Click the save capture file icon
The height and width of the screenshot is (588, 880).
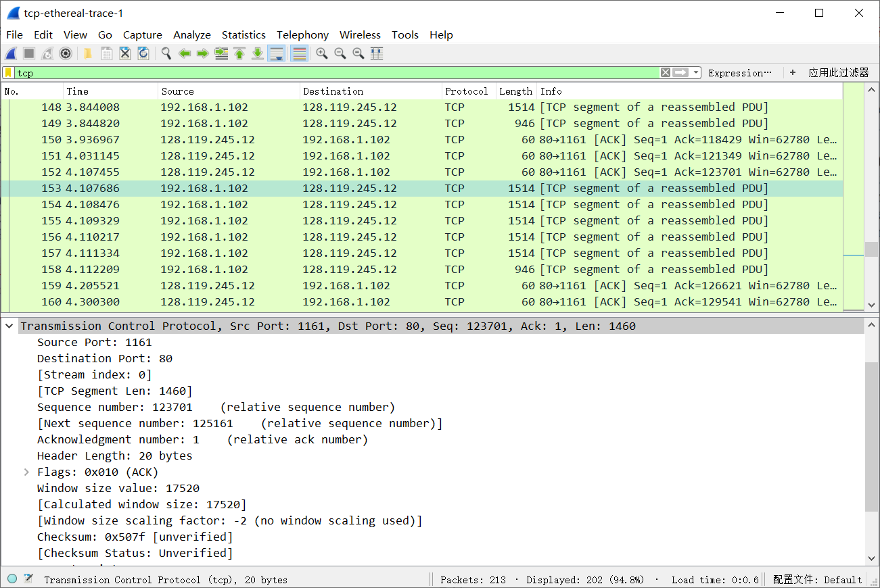coord(106,53)
